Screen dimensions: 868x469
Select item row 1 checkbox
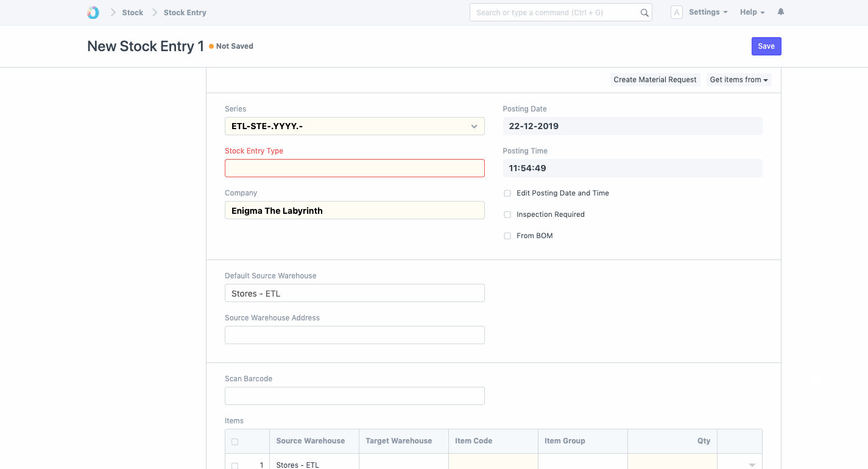(235, 466)
